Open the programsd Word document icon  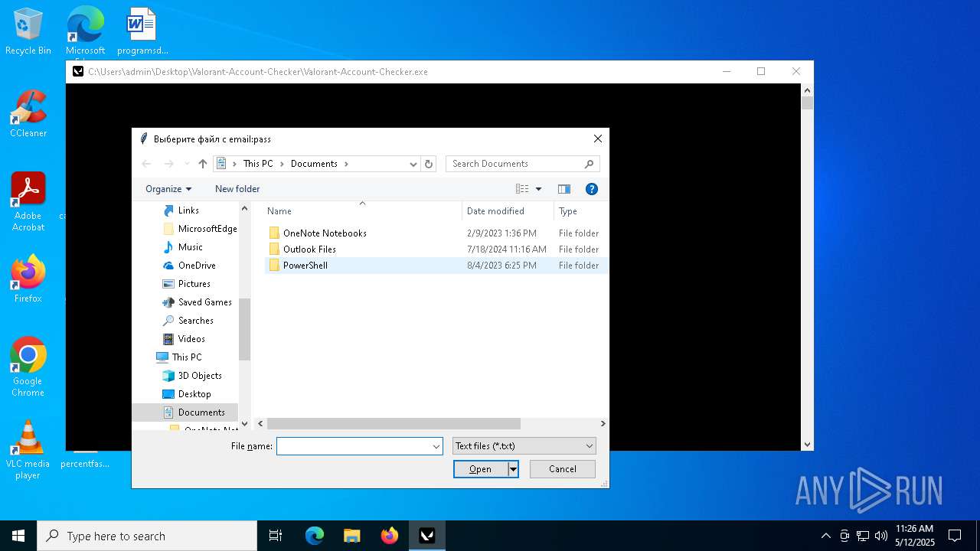tap(142, 31)
